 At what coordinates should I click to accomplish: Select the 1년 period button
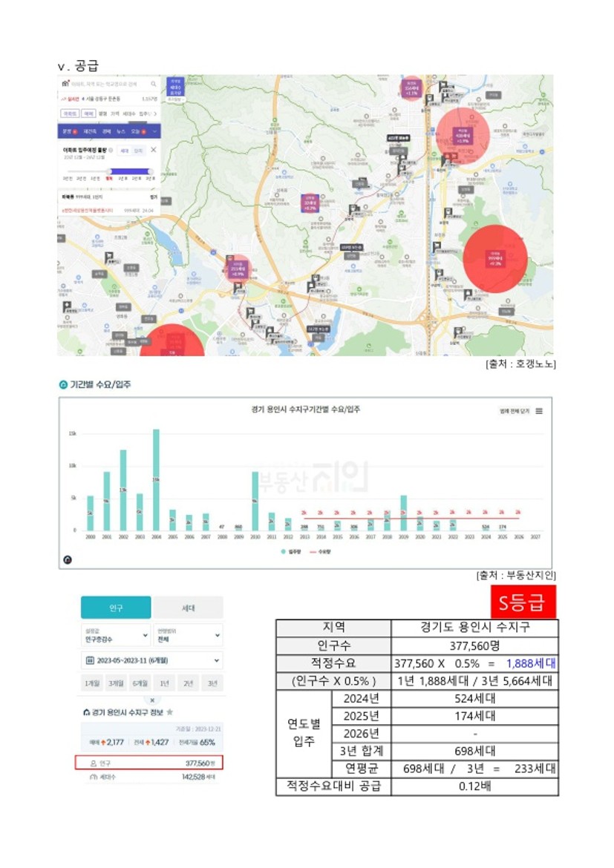point(164,684)
